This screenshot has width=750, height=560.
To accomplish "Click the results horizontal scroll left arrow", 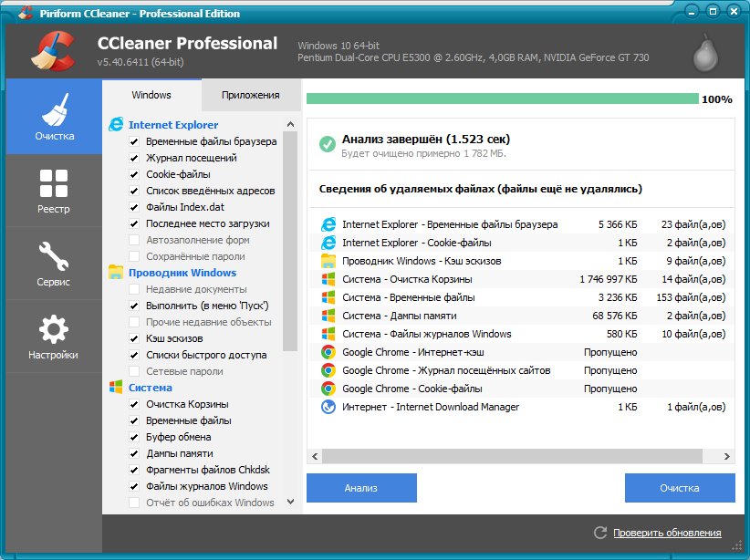I will 315,456.
